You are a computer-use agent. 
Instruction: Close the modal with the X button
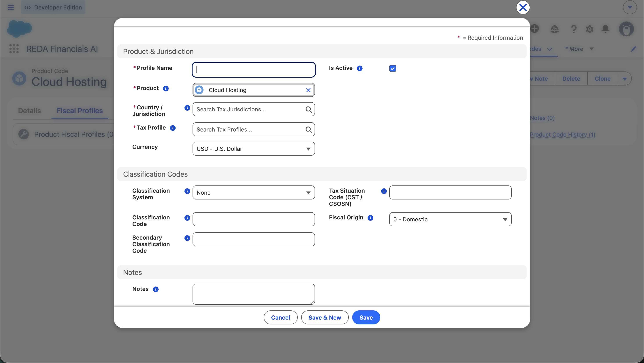[523, 7]
